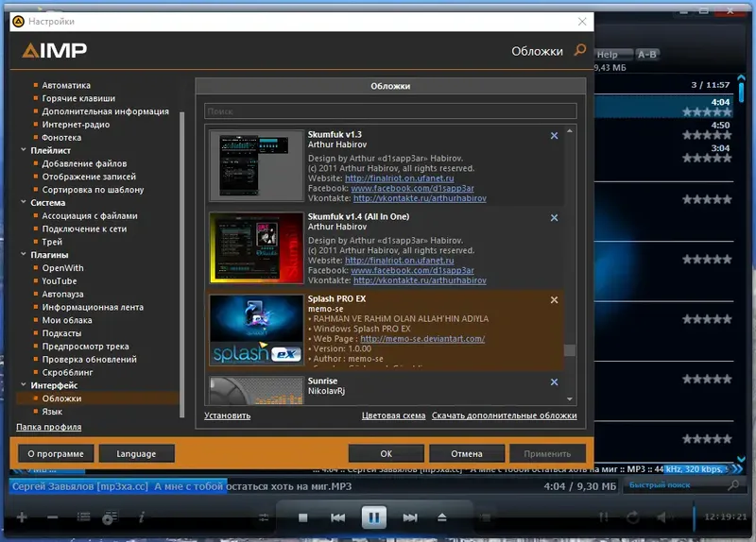Select the OpenWith plugin entry

pos(62,268)
